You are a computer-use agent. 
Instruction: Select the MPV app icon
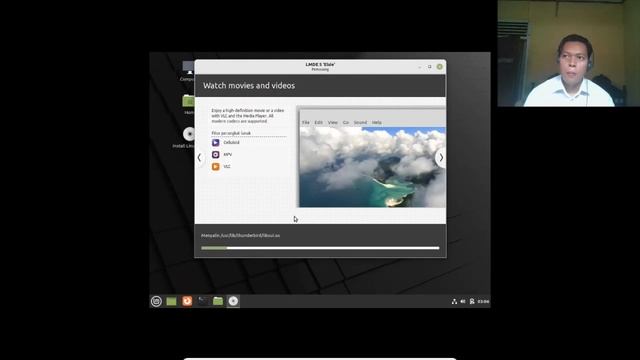click(216, 155)
